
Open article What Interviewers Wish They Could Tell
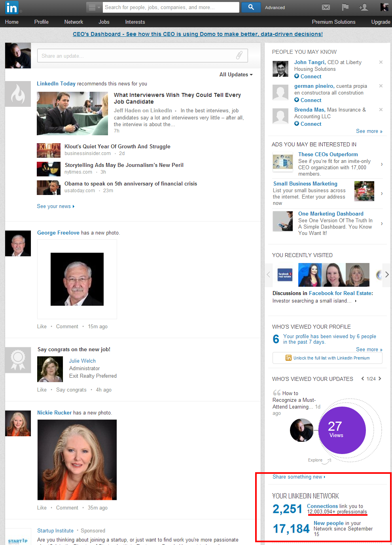tap(177, 98)
